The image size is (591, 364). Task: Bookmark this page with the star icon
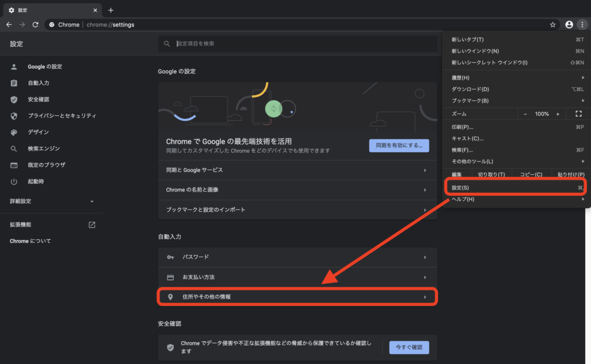(552, 24)
